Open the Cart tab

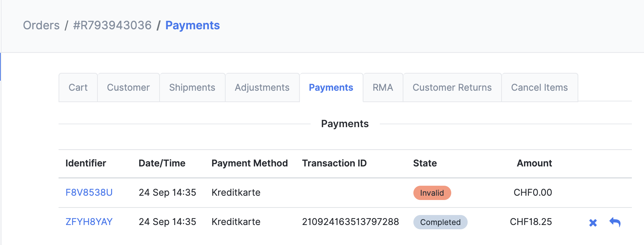coord(78,87)
